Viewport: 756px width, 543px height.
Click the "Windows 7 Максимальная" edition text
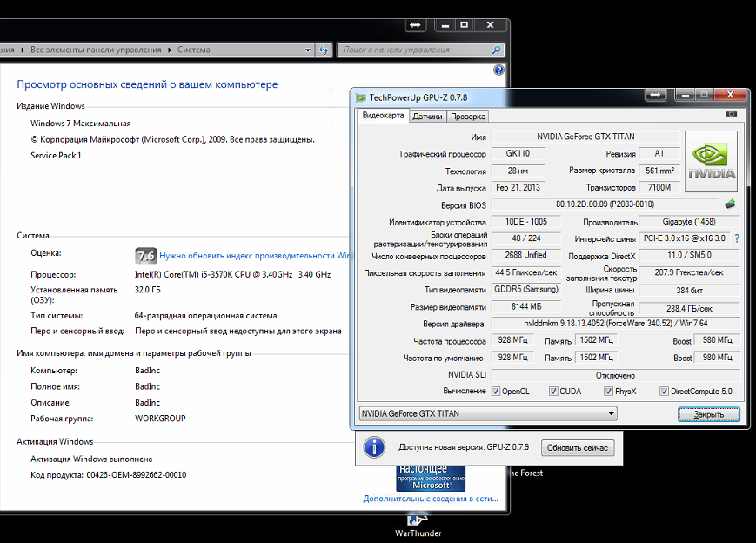coord(81,124)
